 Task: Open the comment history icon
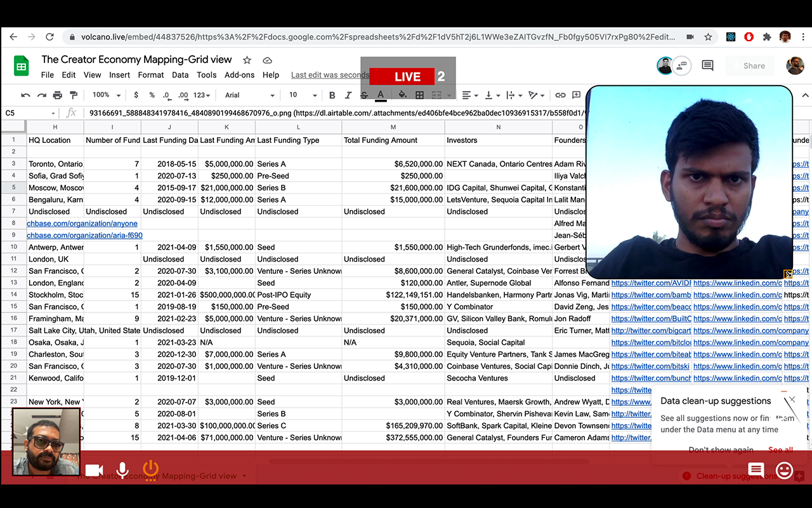[707, 65]
